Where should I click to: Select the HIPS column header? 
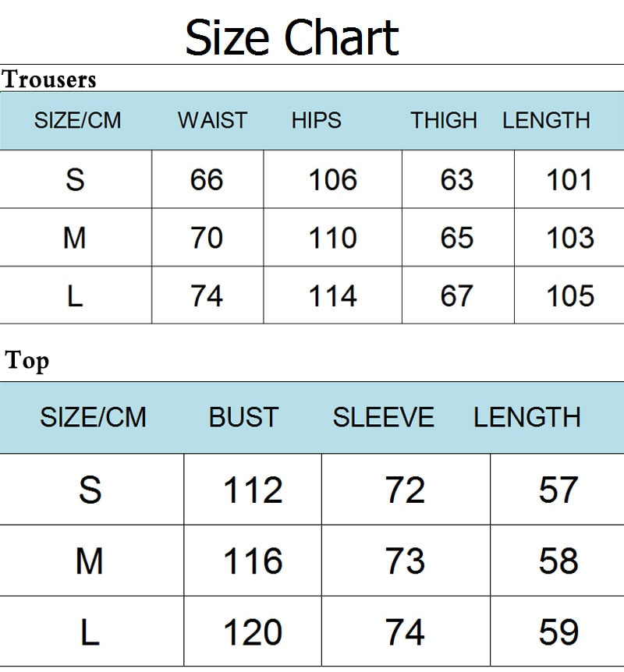click(x=316, y=120)
